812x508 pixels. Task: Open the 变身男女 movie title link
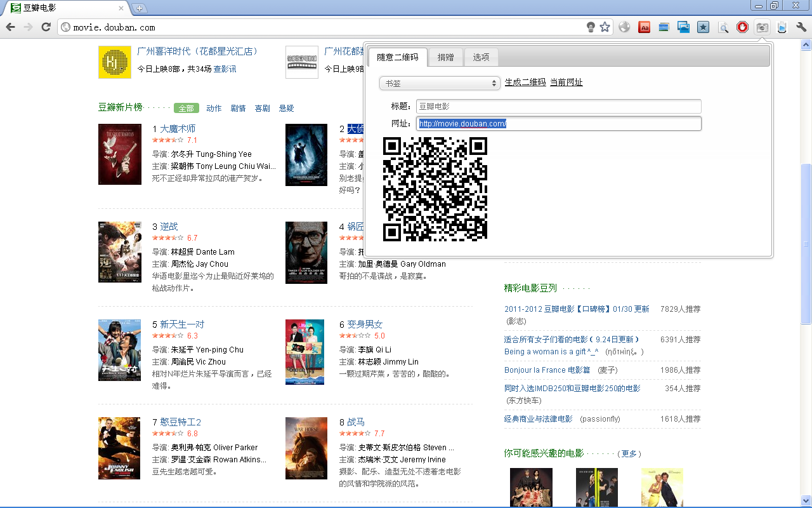(x=365, y=324)
